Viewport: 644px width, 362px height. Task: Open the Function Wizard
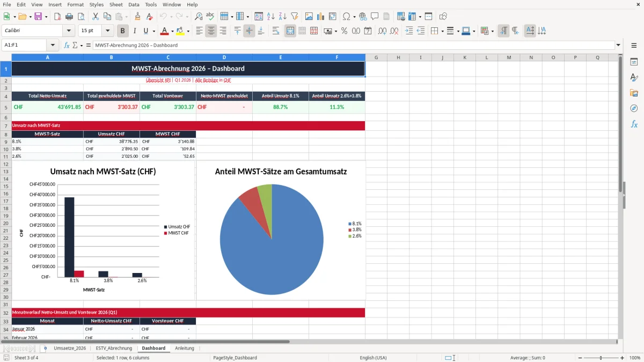67,45
